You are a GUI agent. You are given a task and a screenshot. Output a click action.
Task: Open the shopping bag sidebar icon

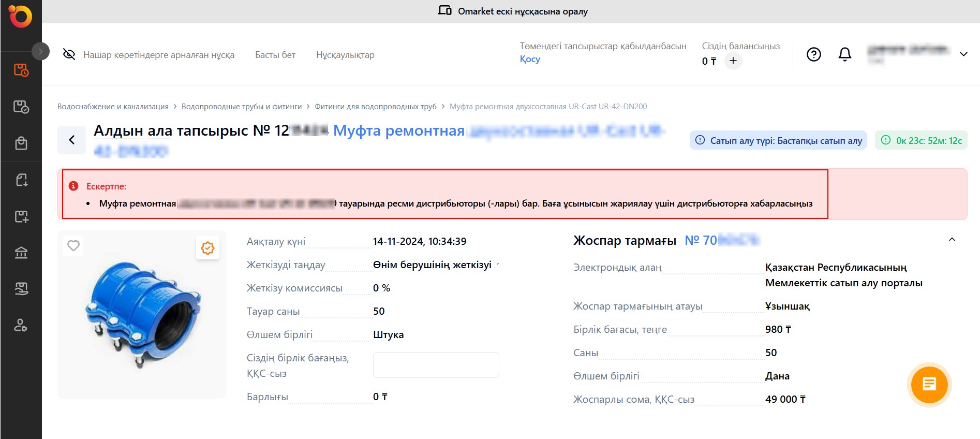point(21,143)
